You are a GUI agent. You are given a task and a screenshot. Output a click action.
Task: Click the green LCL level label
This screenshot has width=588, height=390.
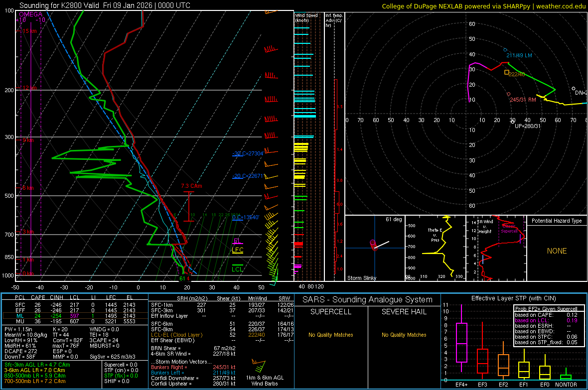237,269
